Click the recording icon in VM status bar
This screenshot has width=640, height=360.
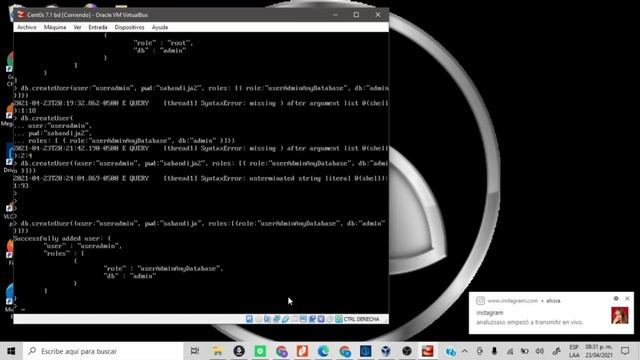[312, 319]
